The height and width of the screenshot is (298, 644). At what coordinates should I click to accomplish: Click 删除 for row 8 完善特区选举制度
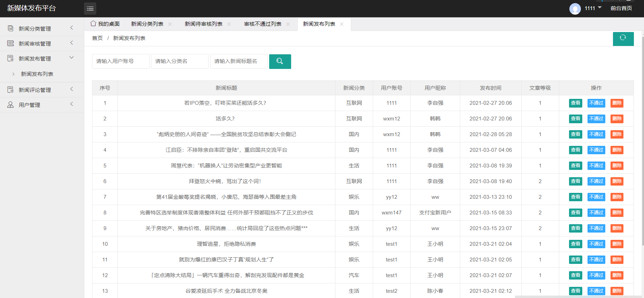click(x=617, y=213)
